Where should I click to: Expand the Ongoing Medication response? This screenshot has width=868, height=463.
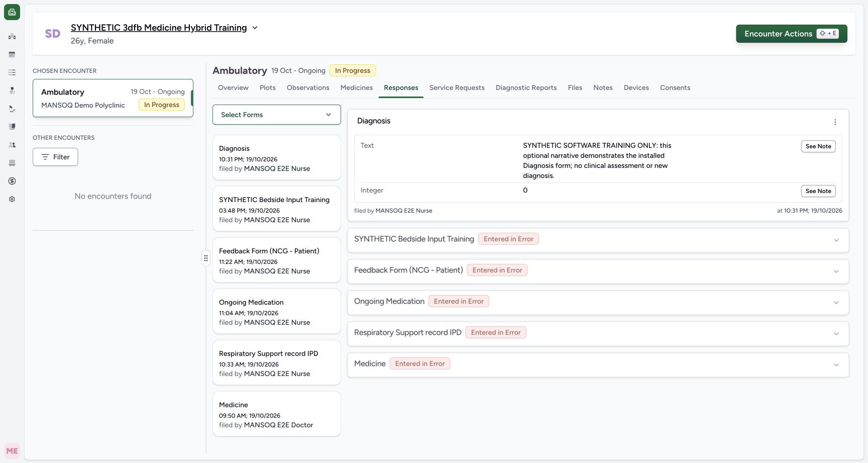pyautogui.click(x=598, y=302)
